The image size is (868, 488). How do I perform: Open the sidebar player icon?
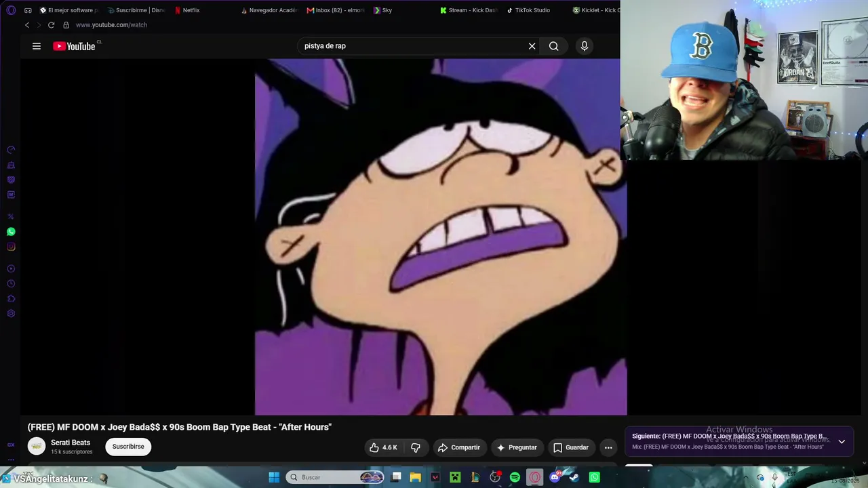[x=11, y=269]
